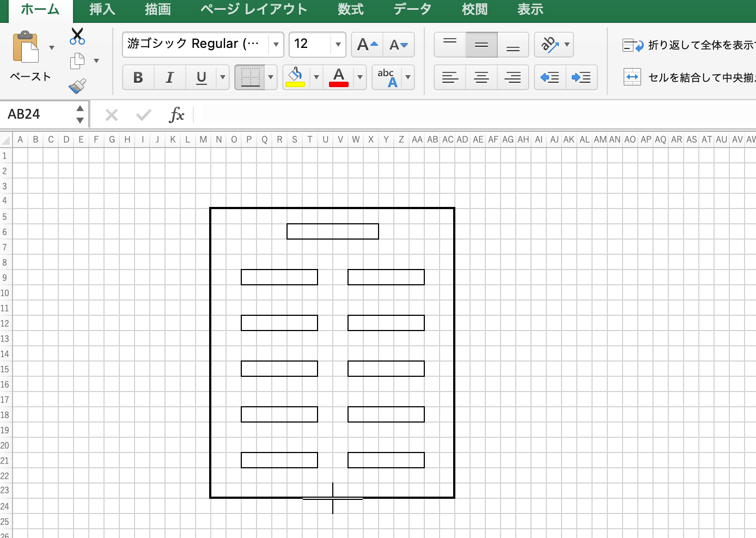756x538 pixels.
Task: Open the font name dropdown
Action: point(276,45)
